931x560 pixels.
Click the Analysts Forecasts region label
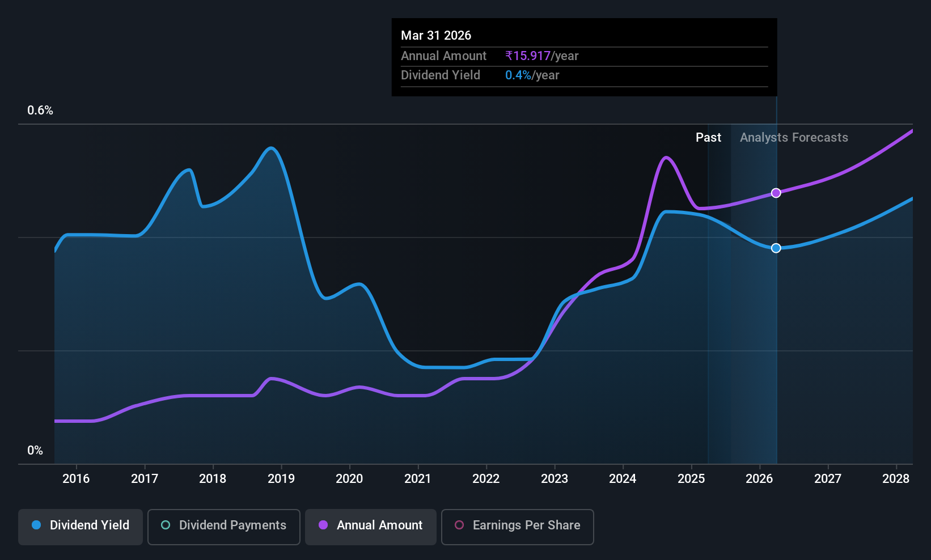[794, 138]
